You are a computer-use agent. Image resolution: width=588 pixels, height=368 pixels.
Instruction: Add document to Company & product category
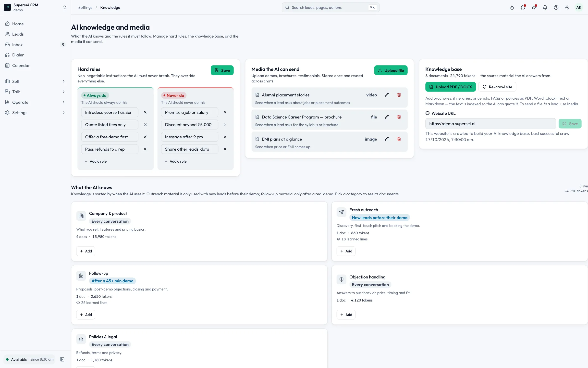(86, 251)
